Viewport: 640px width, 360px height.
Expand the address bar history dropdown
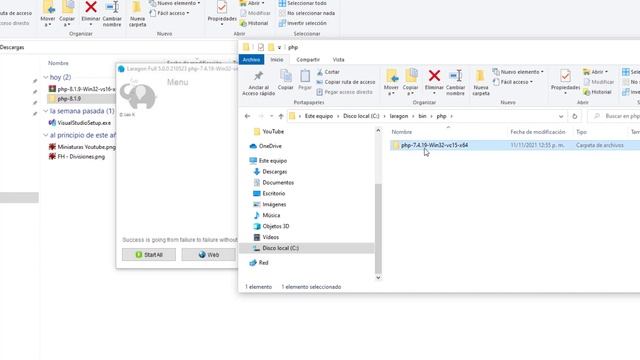pos(561,116)
